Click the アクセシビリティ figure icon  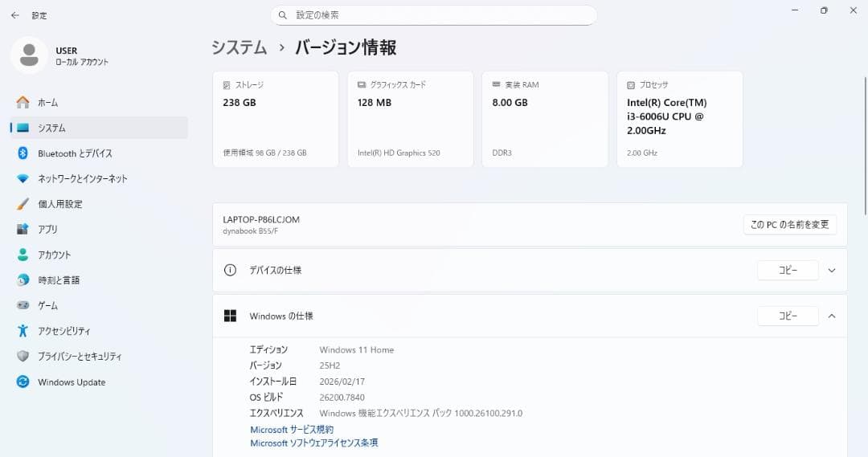point(23,331)
